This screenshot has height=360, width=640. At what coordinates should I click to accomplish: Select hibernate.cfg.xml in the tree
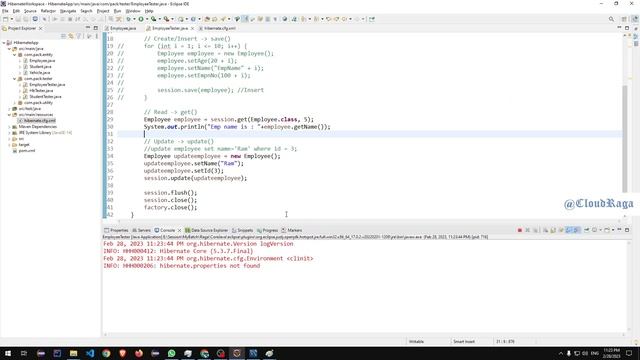(39, 120)
